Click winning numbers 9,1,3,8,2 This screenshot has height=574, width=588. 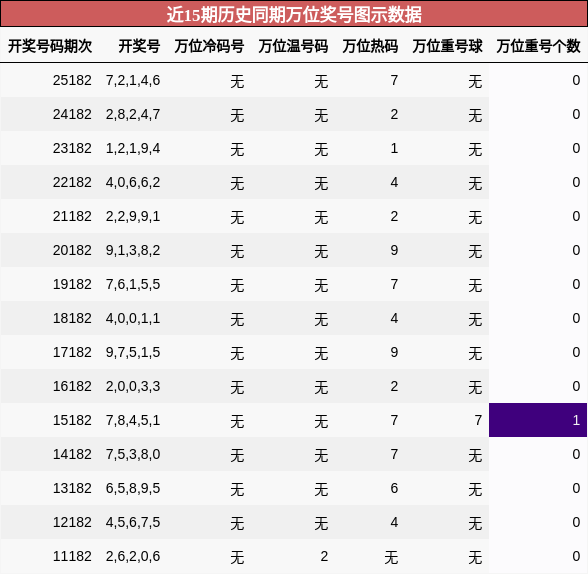pyautogui.click(x=133, y=250)
